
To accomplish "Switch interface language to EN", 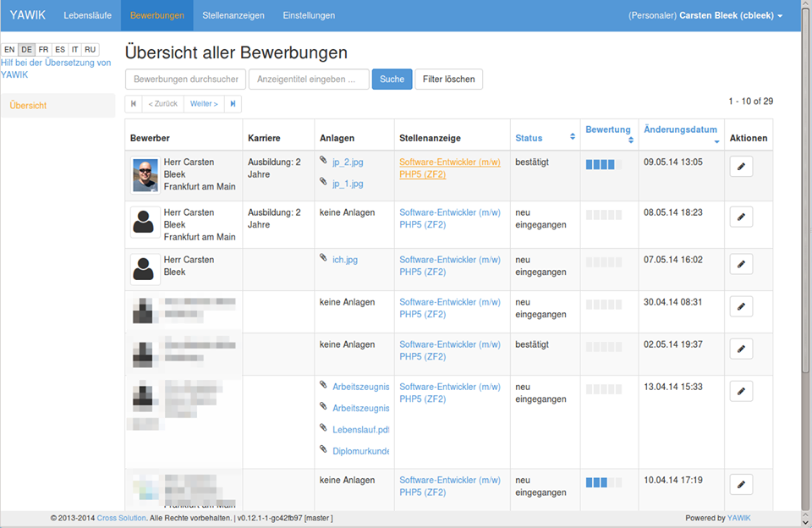I will [x=9, y=49].
